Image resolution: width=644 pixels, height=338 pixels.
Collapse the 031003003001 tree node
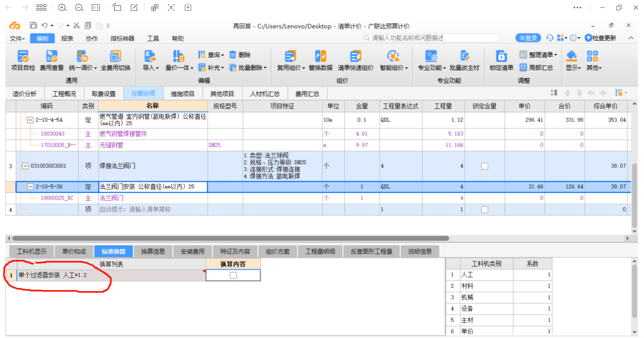(x=25, y=166)
